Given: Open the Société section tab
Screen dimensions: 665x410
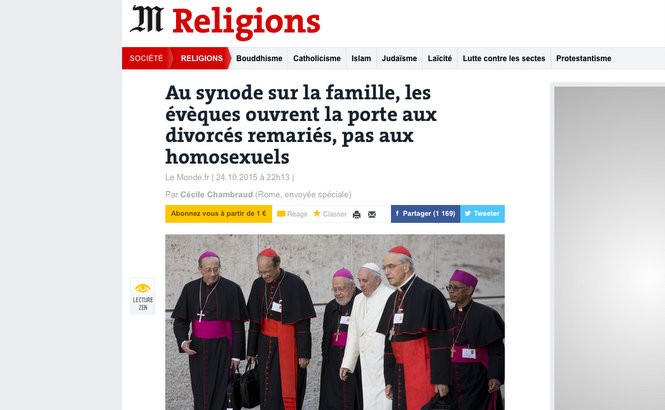Looking at the screenshot, I should (146, 58).
